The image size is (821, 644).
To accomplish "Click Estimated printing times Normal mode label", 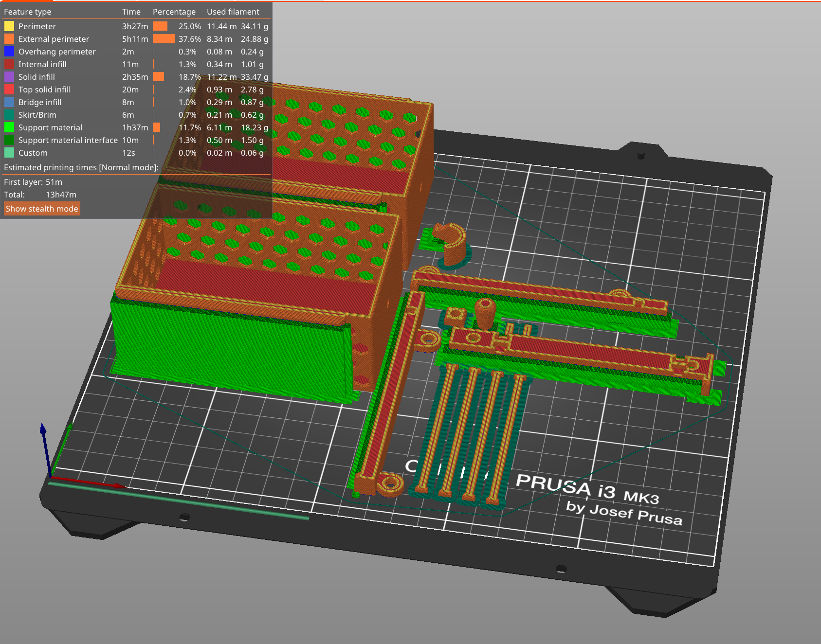I will [x=81, y=167].
